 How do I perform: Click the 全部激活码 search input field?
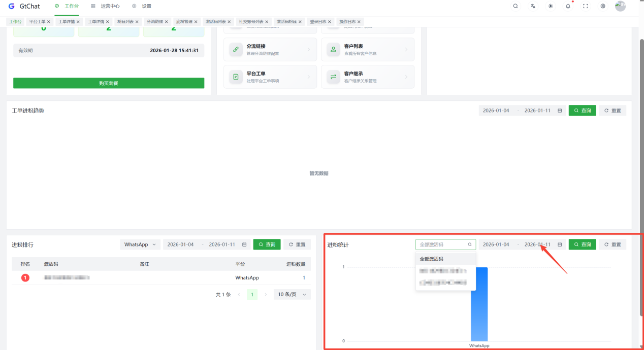point(442,244)
